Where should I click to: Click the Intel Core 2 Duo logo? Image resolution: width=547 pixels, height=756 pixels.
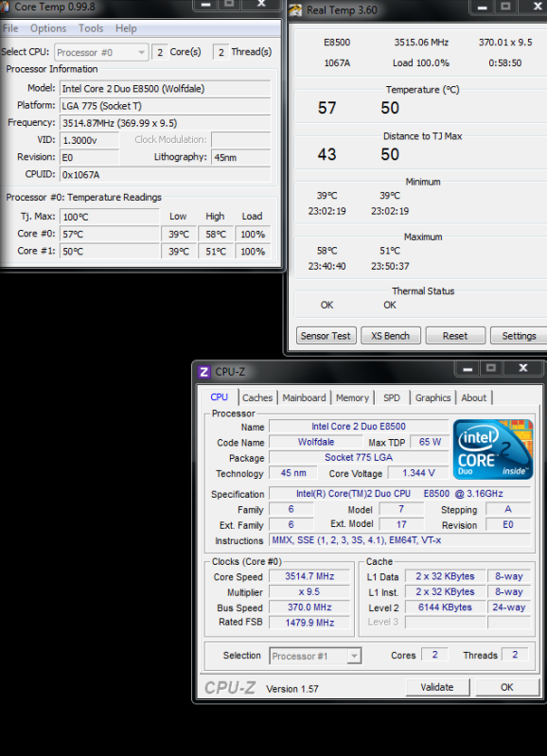pyautogui.click(x=493, y=449)
